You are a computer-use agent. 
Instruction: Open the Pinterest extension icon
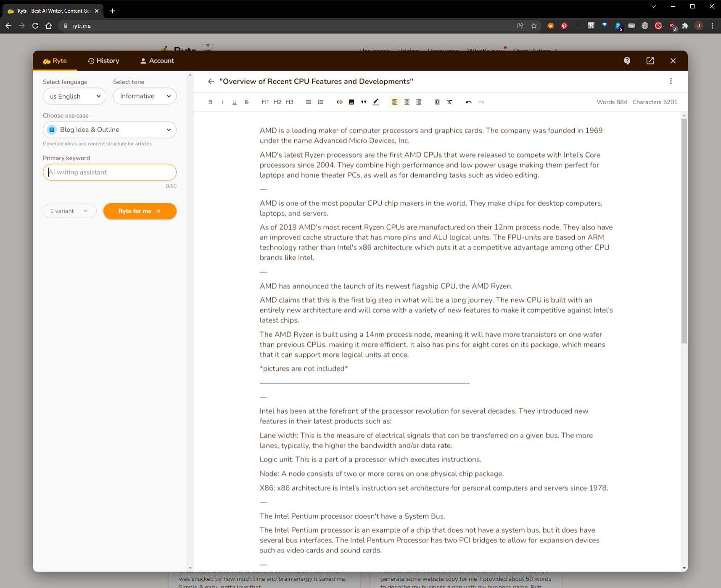click(x=564, y=26)
